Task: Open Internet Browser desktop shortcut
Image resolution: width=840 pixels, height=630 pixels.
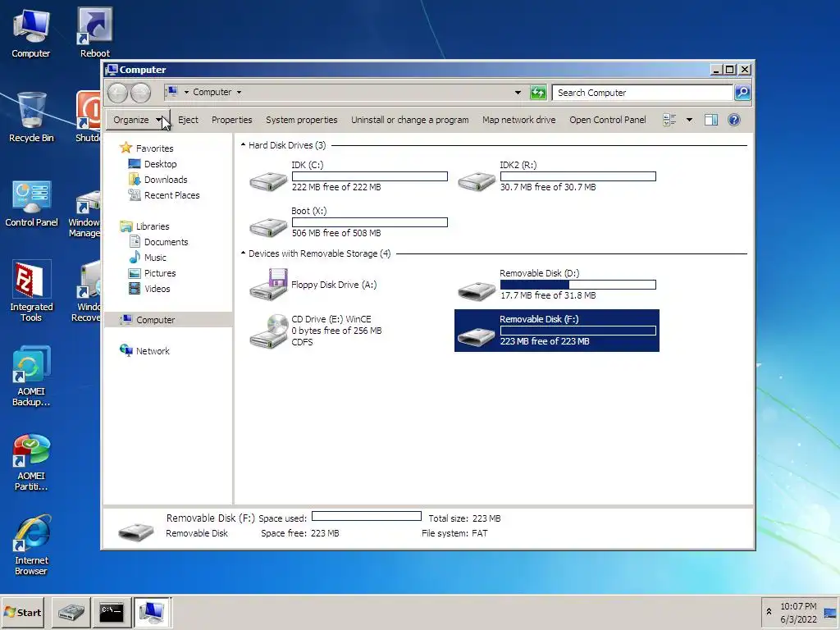Action: pyautogui.click(x=31, y=546)
